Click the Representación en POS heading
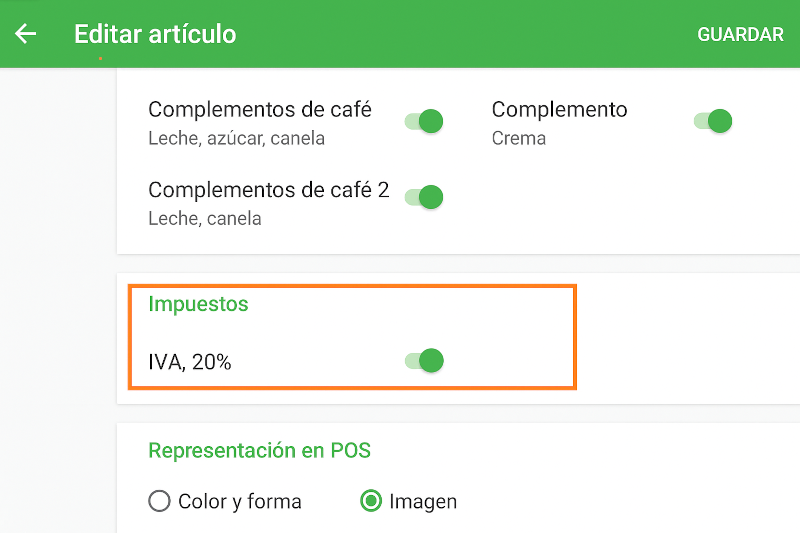 (x=259, y=451)
